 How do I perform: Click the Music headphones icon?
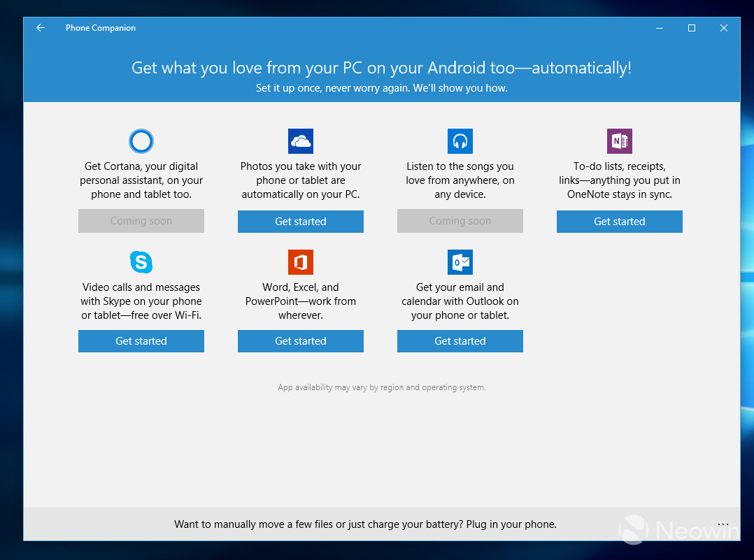[x=460, y=141]
